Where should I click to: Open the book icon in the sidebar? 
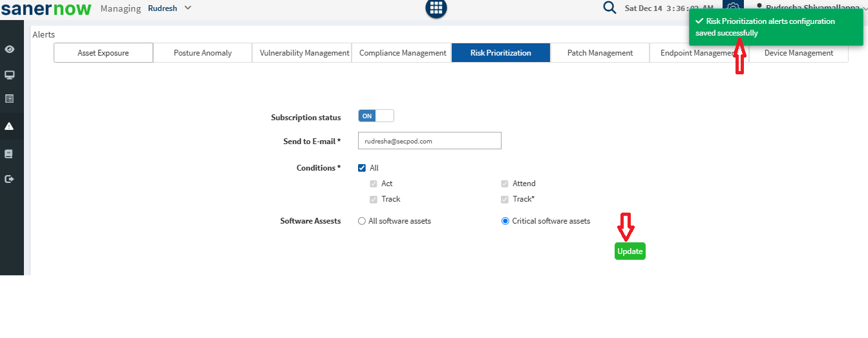point(10,154)
